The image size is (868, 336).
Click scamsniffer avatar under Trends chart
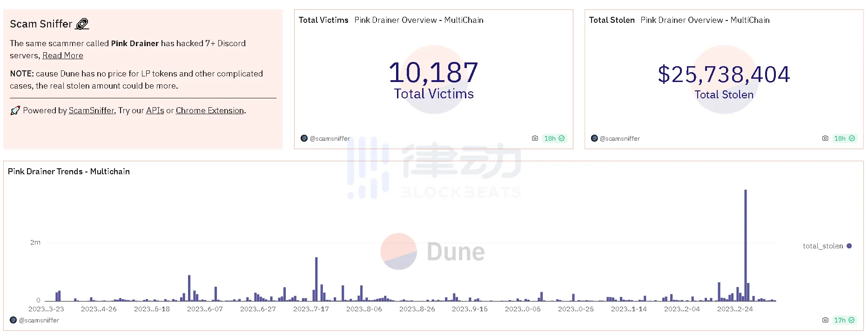(13, 320)
